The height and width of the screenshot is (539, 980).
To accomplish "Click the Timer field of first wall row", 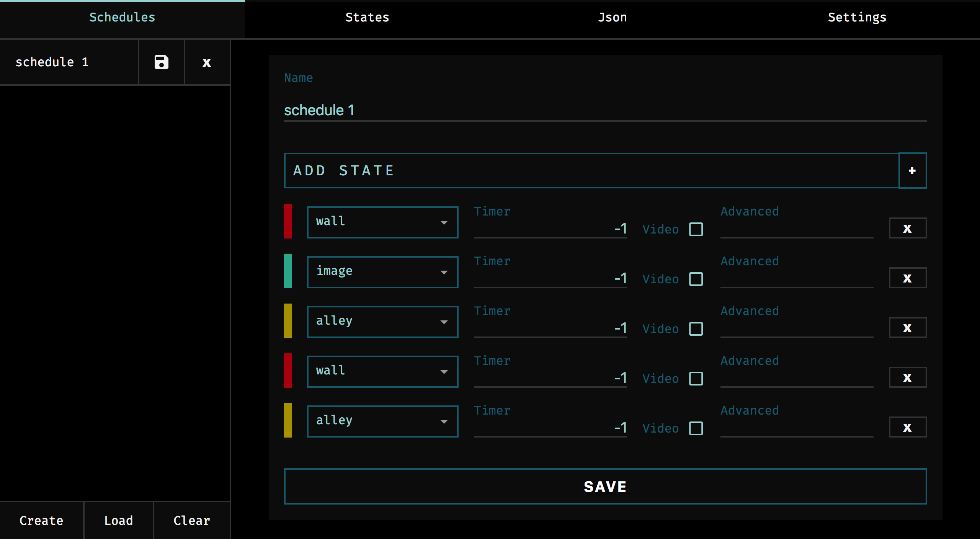I will tap(550, 229).
